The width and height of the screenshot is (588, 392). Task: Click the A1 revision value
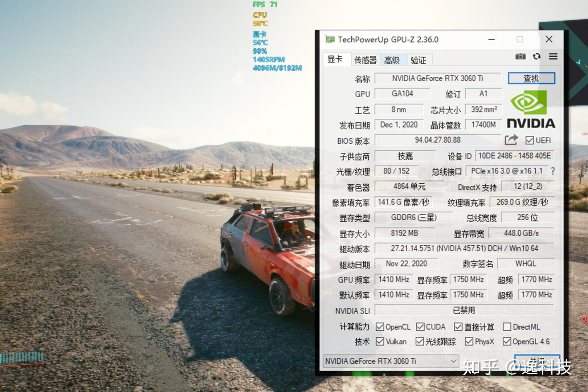coord(483,94)
